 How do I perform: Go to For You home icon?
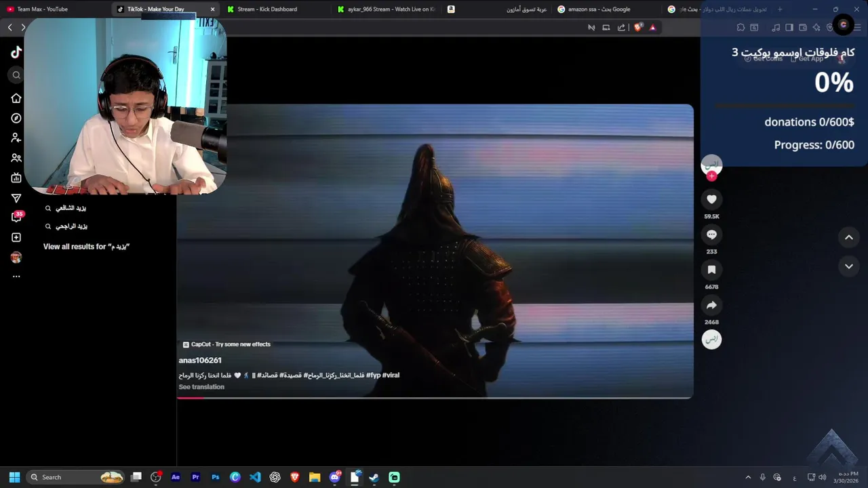[16, 98]
